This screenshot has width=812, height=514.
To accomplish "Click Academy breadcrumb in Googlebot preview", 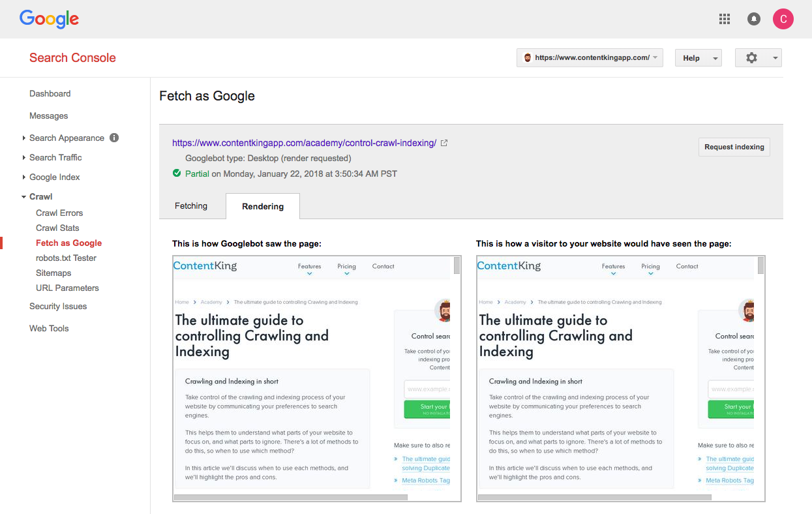I will point(211,302).
